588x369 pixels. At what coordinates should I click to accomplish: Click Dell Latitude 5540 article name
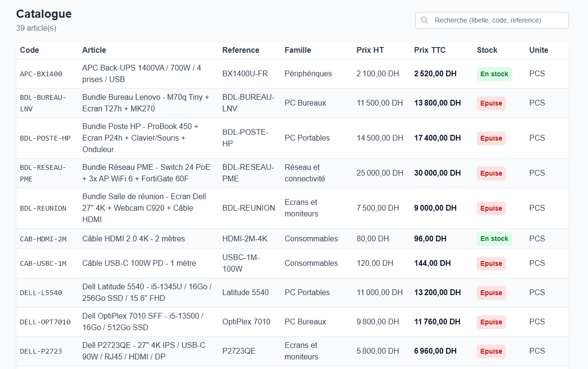click(x=147, y=292)
